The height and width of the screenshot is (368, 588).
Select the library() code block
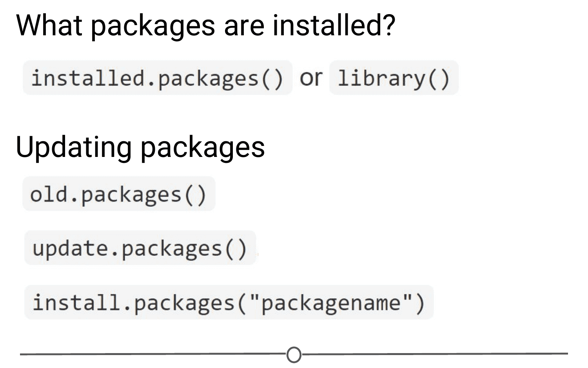pos(394,78)
